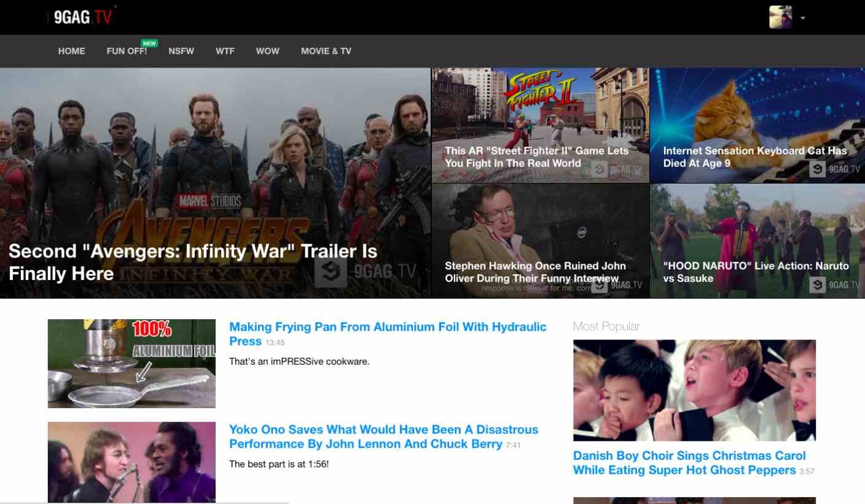
Task: Select the WTF navigation tab
Action: tap(225, 51)
